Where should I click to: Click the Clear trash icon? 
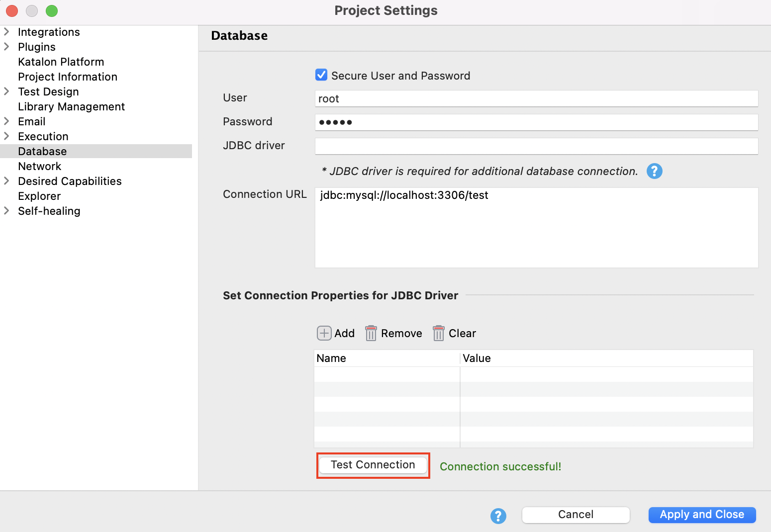pos(438,333)
